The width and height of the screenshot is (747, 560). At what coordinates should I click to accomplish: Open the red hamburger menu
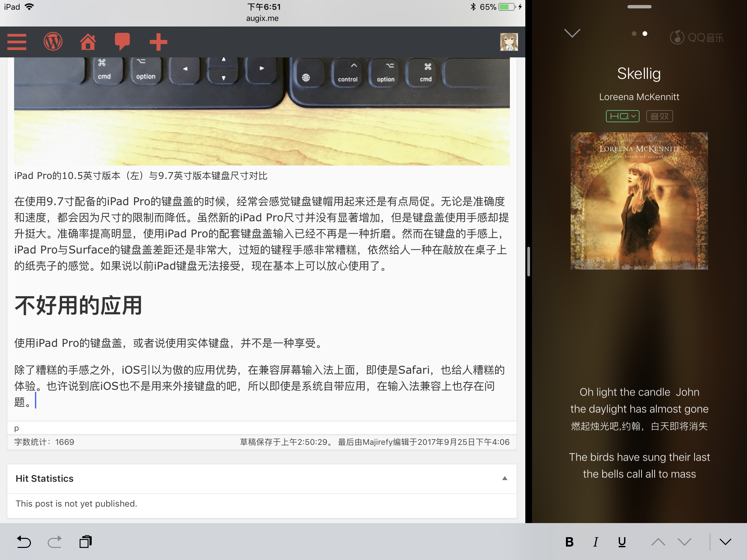(16, 42)
